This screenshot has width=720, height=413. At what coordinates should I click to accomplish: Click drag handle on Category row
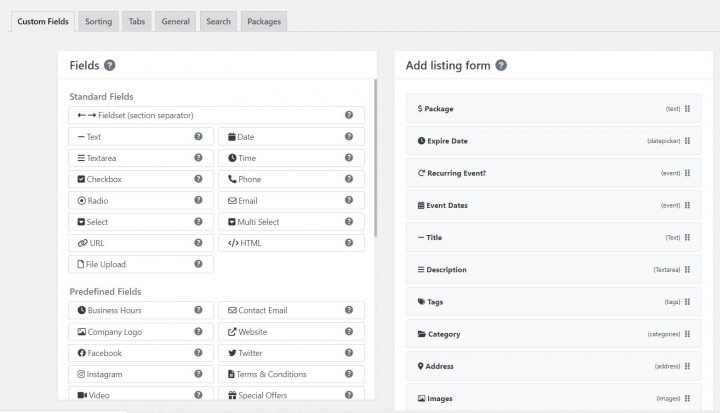point(687,334)
